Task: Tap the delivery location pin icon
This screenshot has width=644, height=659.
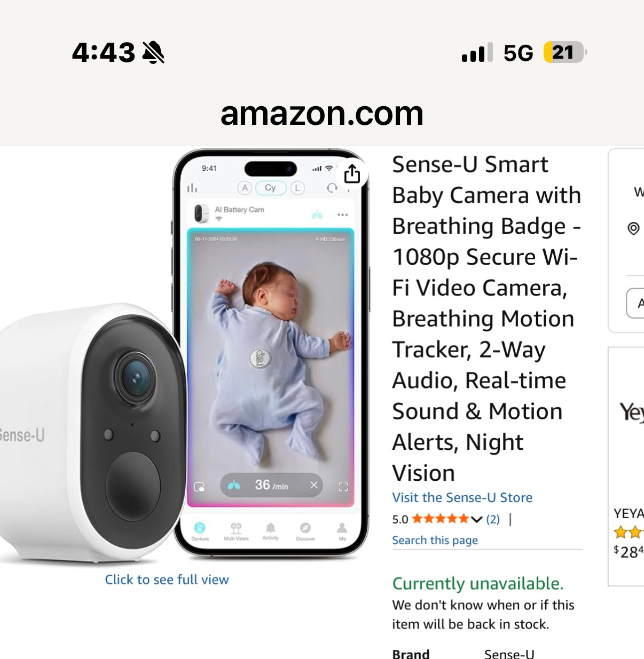Action: click(x=633, y=228)
